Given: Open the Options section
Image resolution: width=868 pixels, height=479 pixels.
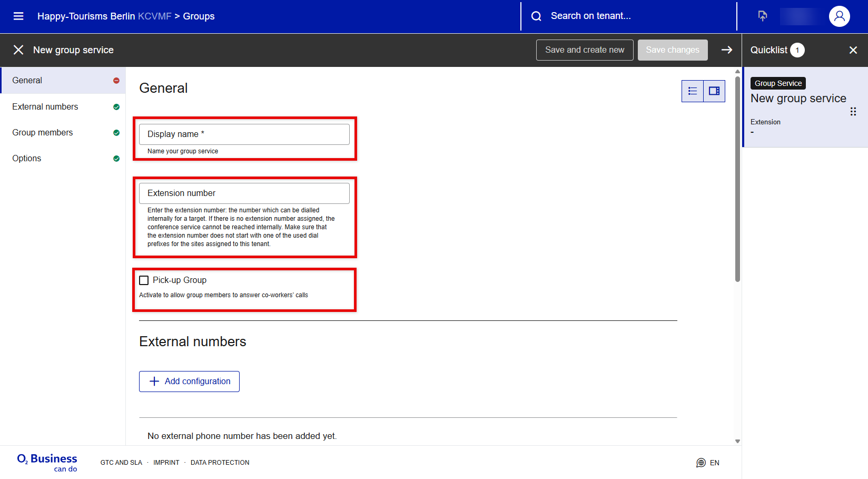Looking at the screenshot, I should (27, 159).
